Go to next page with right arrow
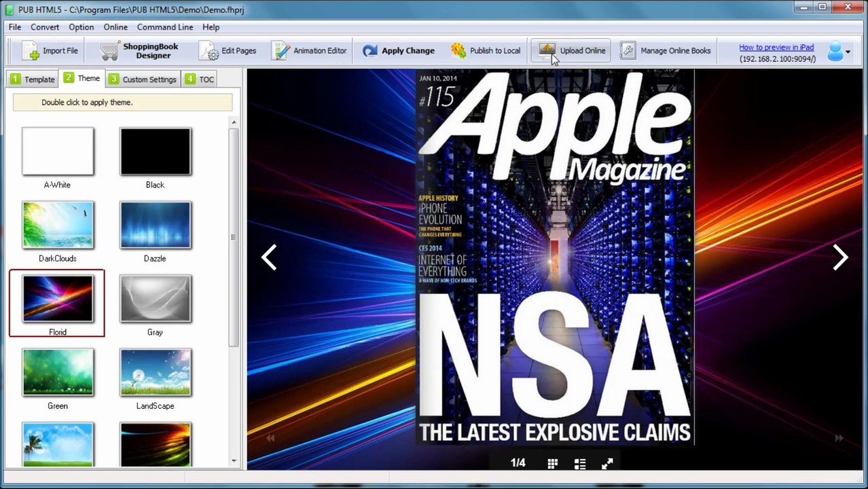This screenshot has height=489, width=868. pos(841,257)
